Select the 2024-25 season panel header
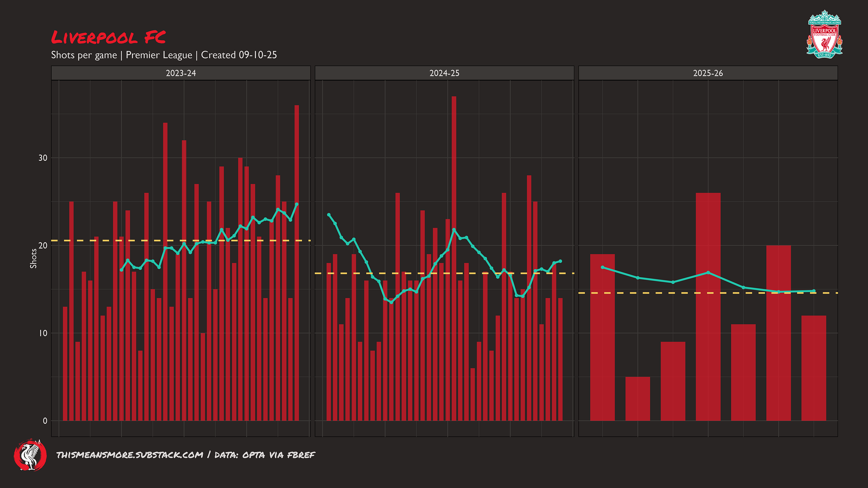The height and width of the screenshot is (488, 868). coord(444,73)
